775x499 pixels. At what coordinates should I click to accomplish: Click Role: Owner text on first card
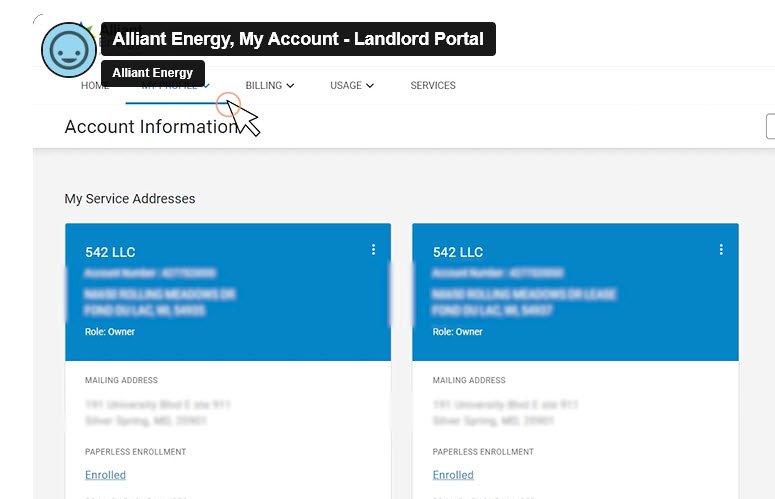(110, 332)
